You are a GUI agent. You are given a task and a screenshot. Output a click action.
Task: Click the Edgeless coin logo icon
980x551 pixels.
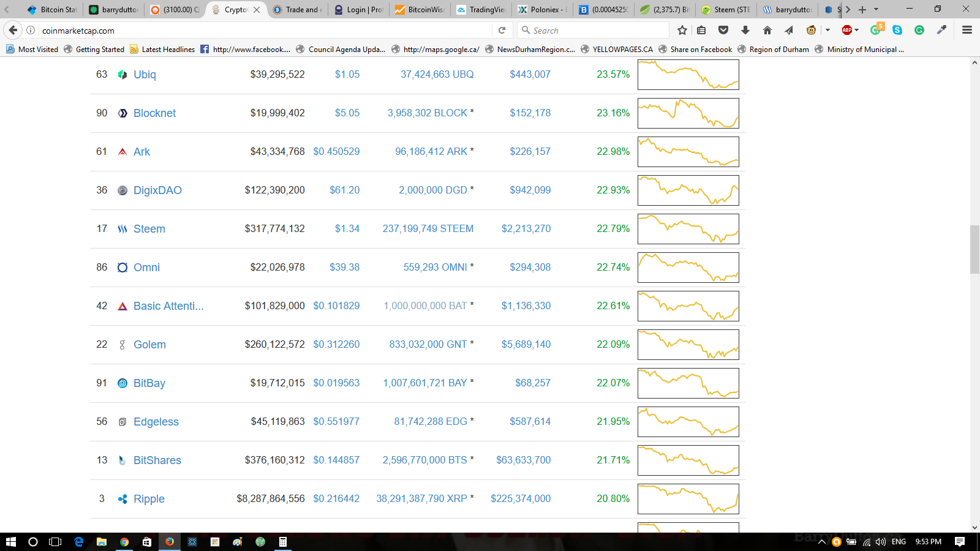(123, 422)
